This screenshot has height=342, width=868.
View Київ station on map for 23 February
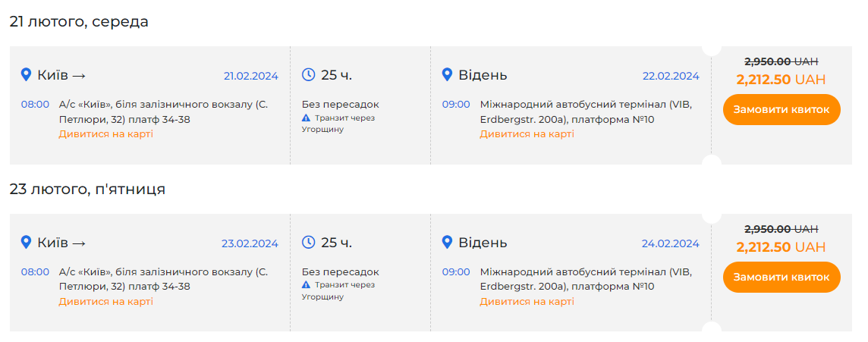click(106, 302)
